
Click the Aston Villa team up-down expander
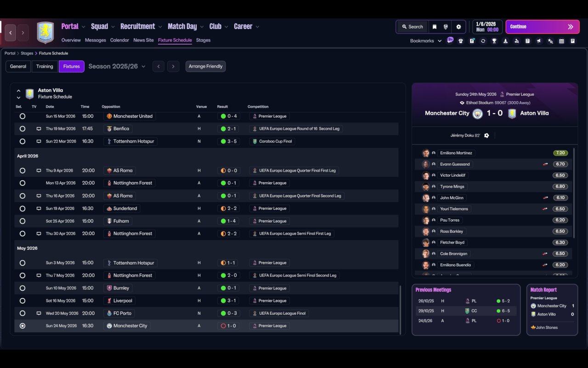click(x=18, y=94)
